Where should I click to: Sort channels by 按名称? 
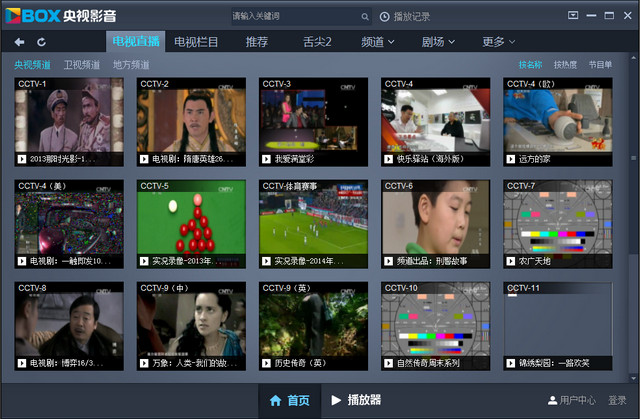click(x=530, y=65)
